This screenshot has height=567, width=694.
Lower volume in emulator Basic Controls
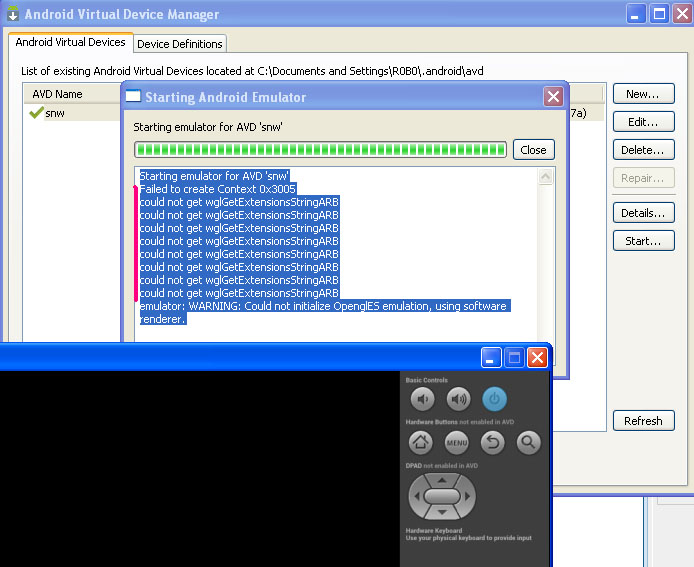tap(422, 400)
